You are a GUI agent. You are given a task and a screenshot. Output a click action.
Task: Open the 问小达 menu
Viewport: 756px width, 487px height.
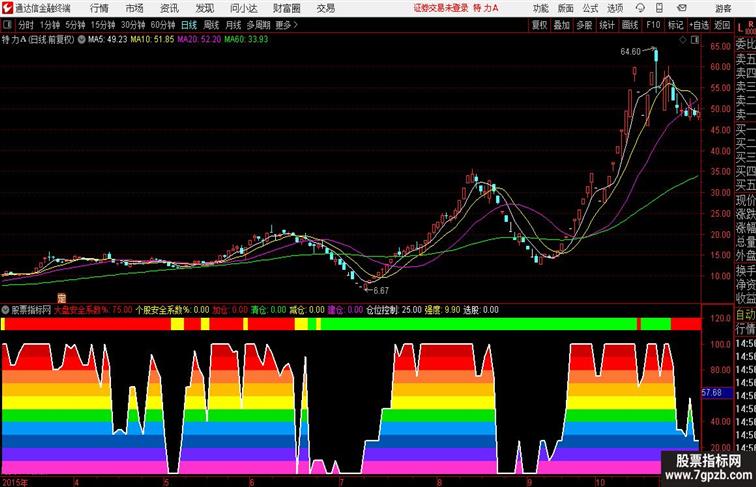(243, 8)
